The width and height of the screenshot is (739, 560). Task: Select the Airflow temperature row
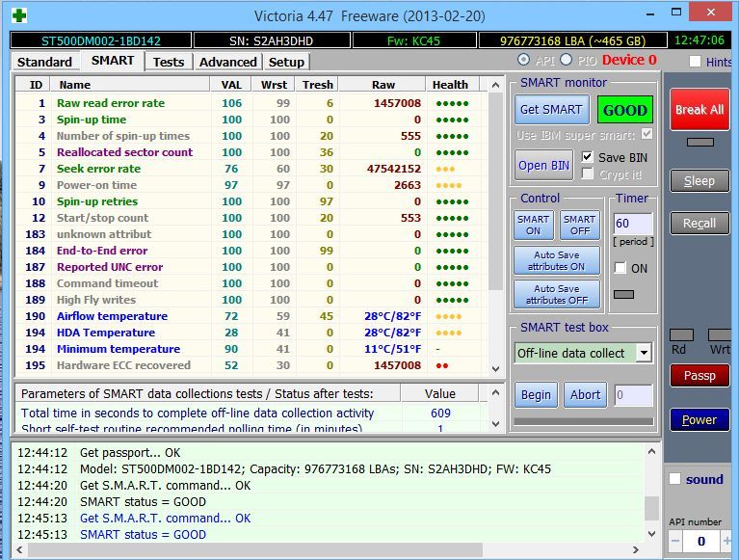click(251, 316)
